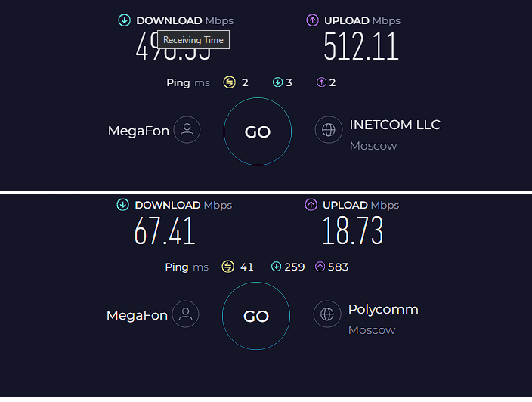Open the INETCOM LLC server link
The height and width of the screenshot is (402, 532).
click(395, 125)
